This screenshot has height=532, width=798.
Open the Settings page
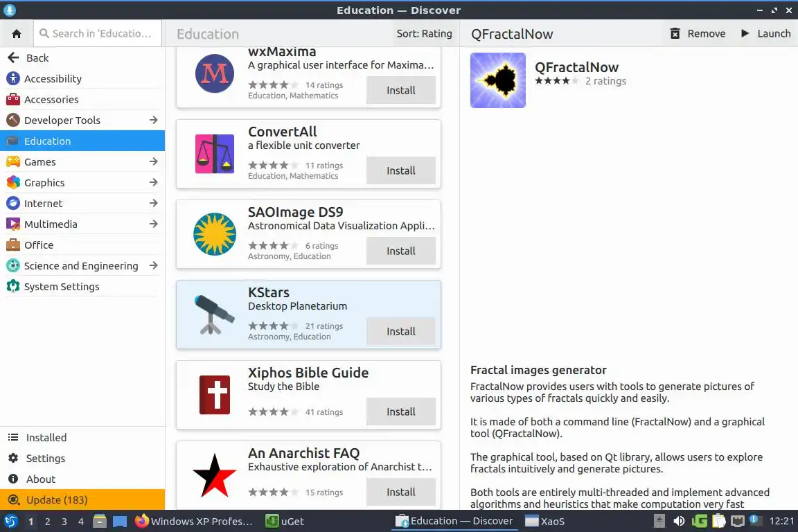82,458
